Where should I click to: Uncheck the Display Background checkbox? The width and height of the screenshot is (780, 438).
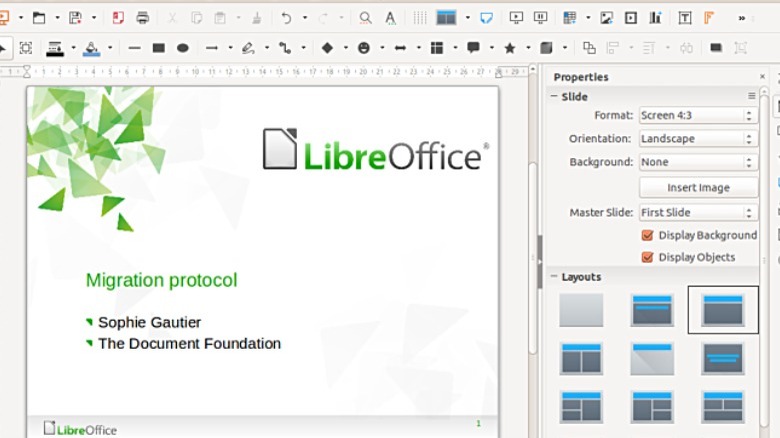[x=647, y=235]
